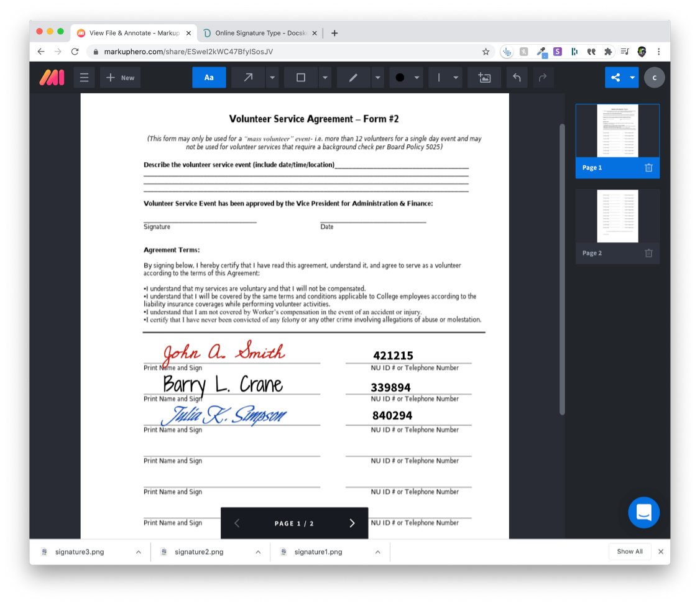700x603 pixels.
Task: Click the ID number 339894
Action: [390, 387]
